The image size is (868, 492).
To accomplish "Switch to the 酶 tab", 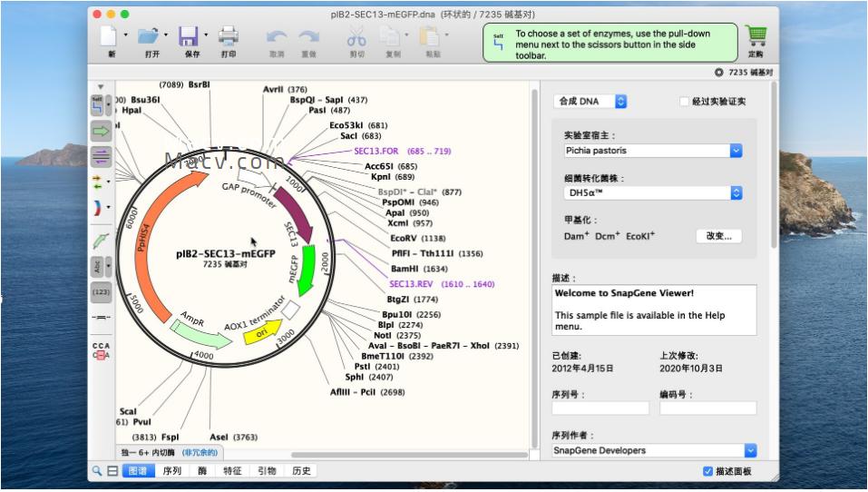I will tap(202, 471).
